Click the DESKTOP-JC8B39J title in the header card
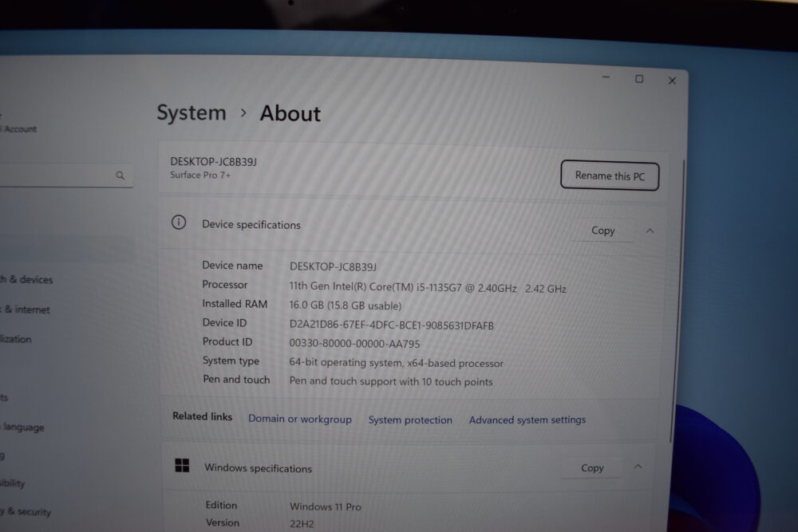Viewport: 798px width, 532px height. click(x=213, y=162)
